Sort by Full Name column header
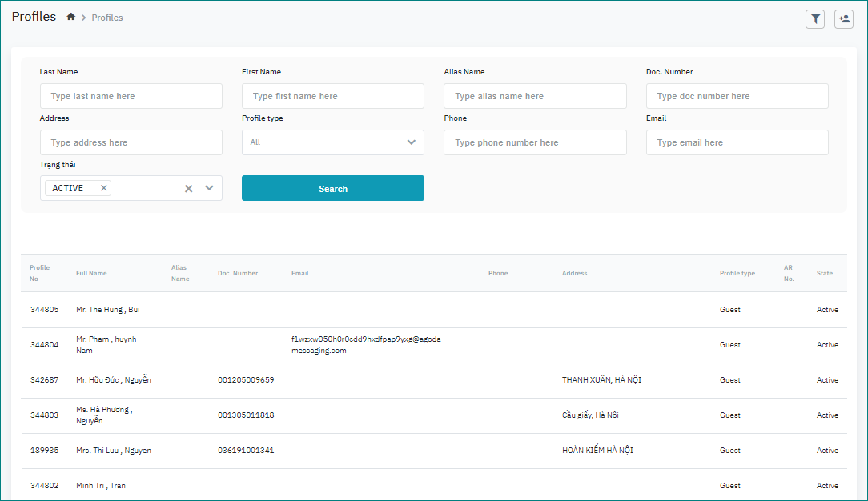The width and height of the screenshot is (868, 501). pos(91,273)
